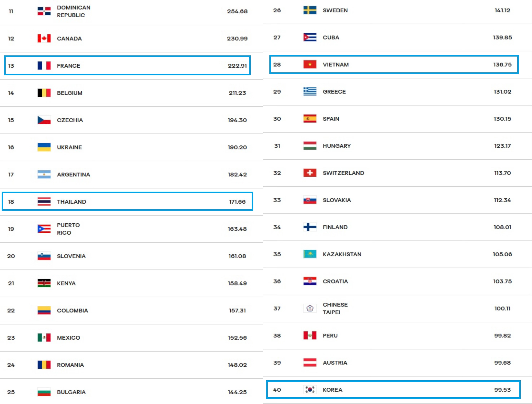
Task: Click Sweden's score 141.12
Action: coord(502,10)
